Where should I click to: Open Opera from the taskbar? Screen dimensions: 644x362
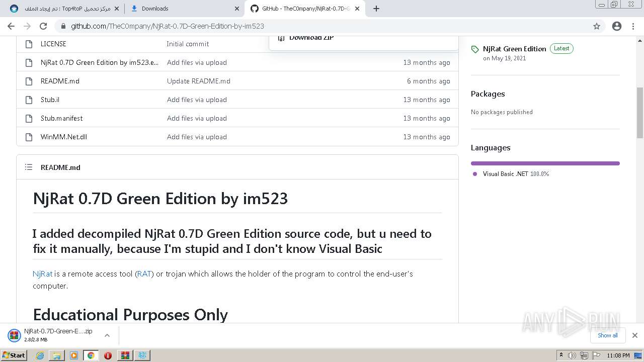point(108,355)
